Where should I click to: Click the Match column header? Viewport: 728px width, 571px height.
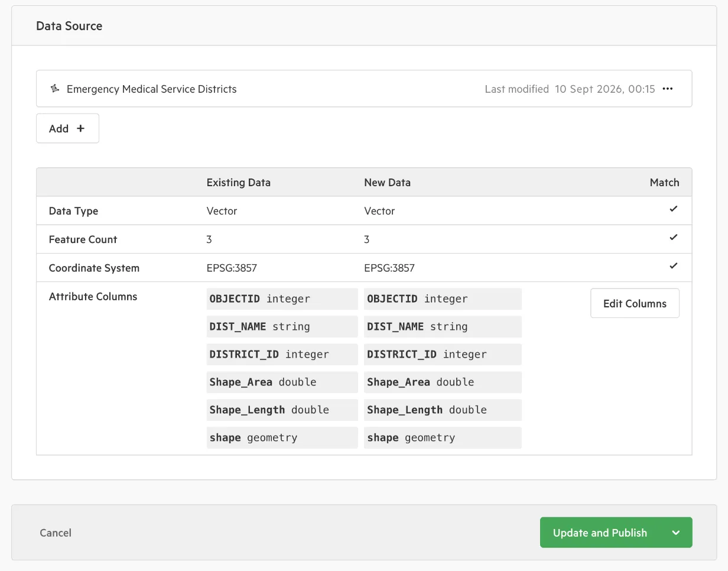664,183
